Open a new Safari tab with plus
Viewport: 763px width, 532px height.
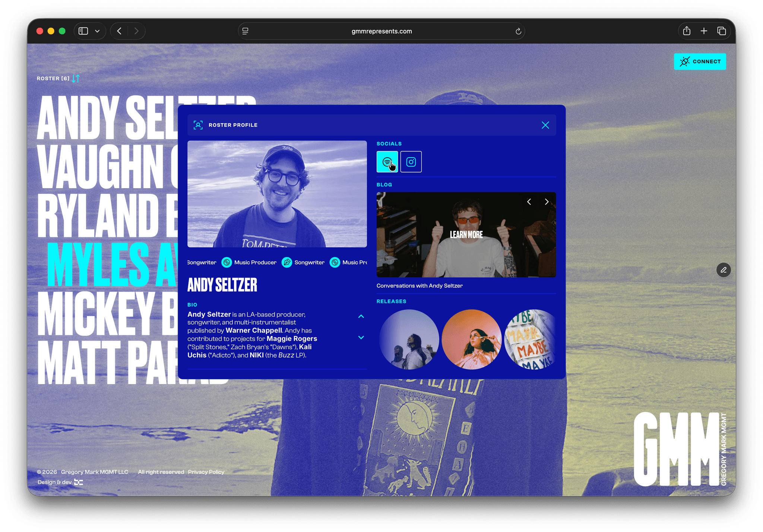click(x=704, y=31)
